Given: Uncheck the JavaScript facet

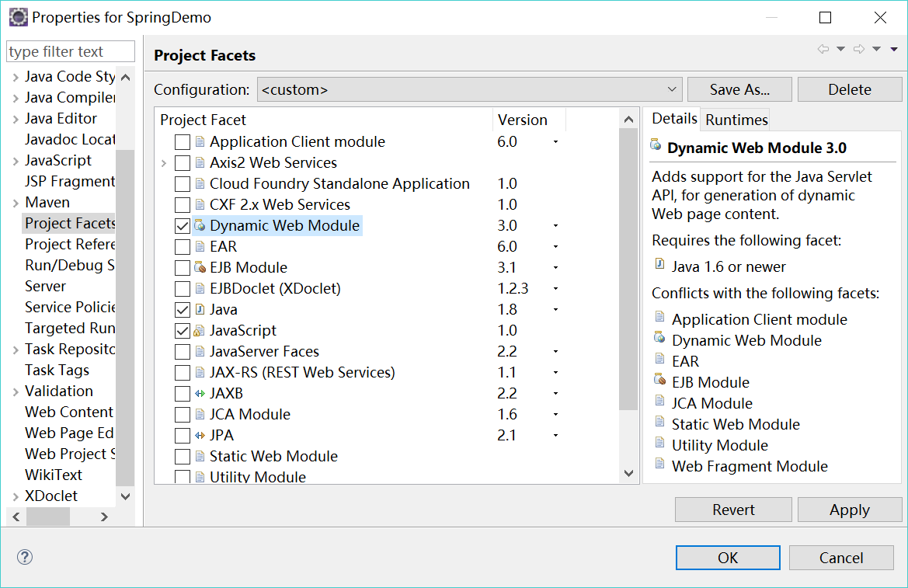Looking at the screenshot, I should [x=181, y=330].
